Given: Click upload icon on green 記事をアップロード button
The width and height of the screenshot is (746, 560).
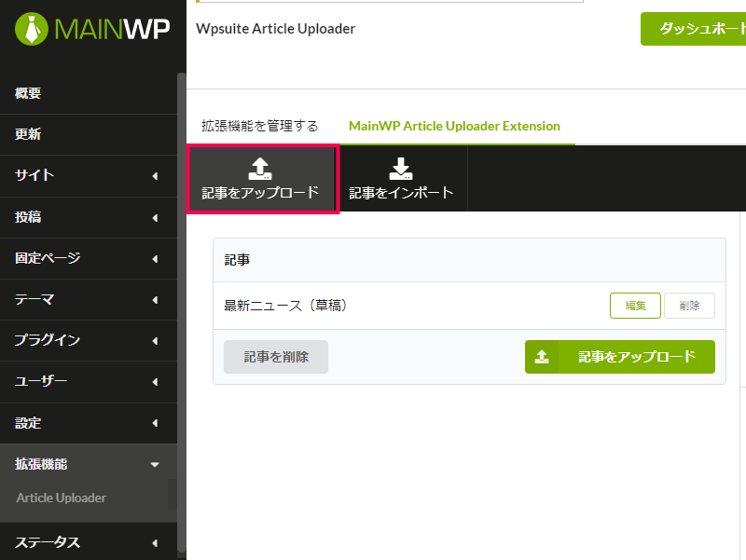Looking at the screenshot, I should 542,357.
